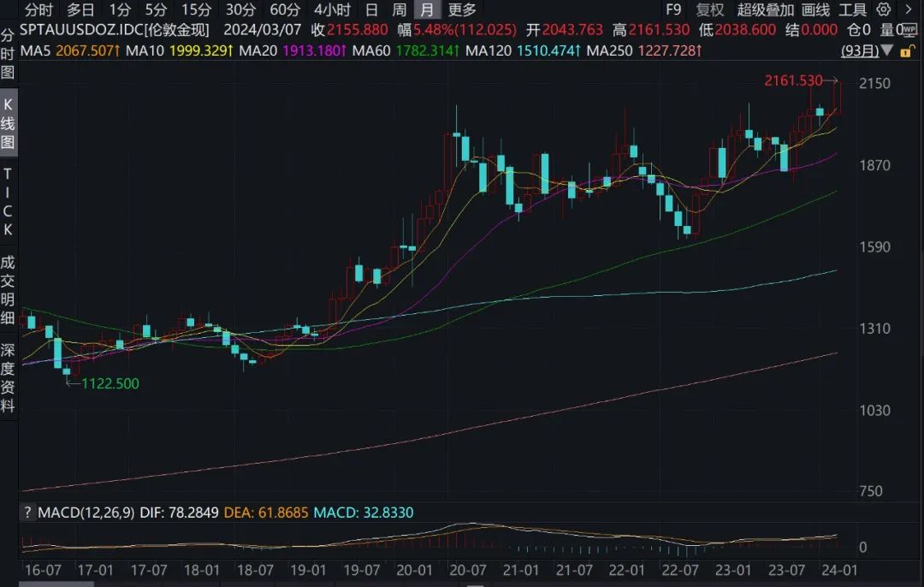
Task: Open the 画线 drawing tools
Action: (x=815, y=10)
